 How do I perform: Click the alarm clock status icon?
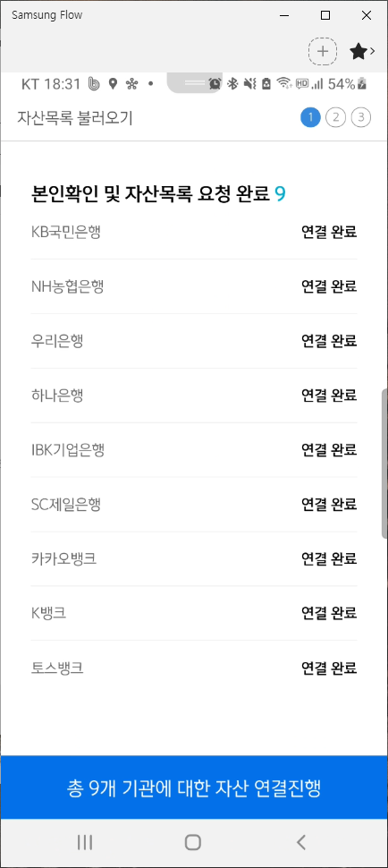point(215,83)
